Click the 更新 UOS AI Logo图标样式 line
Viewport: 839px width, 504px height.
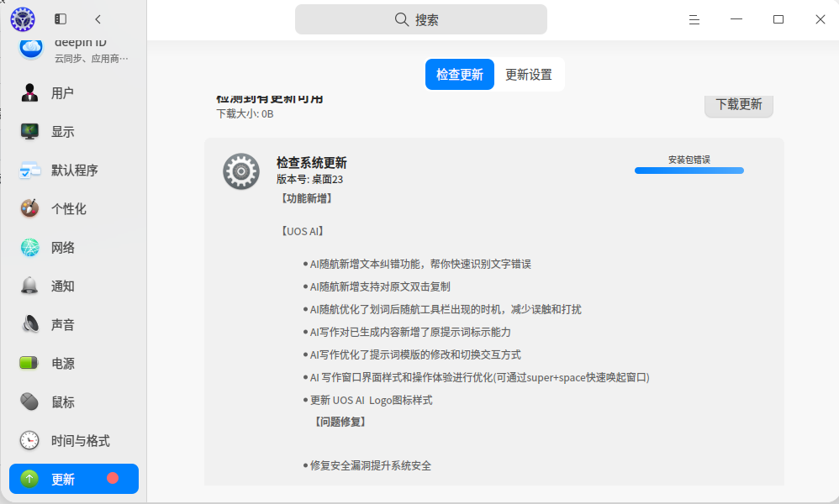(372, 401)
